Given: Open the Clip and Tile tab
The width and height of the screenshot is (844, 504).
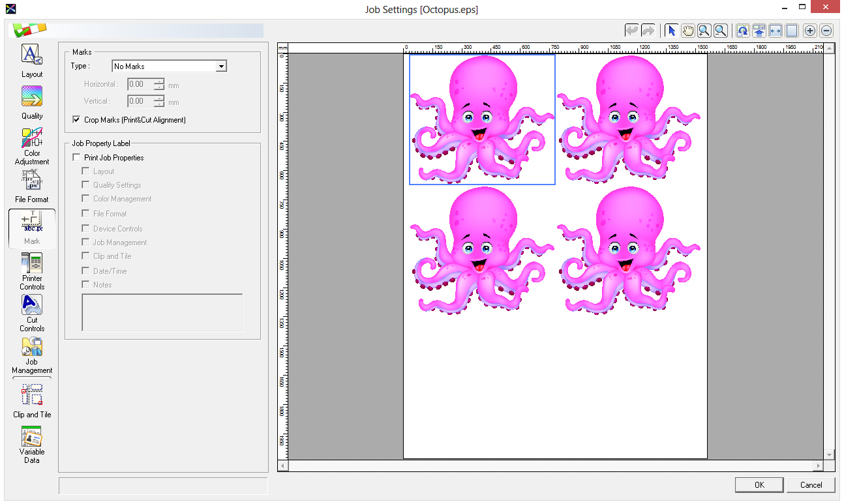Looking at the screenshot, I should click(32, 400).
